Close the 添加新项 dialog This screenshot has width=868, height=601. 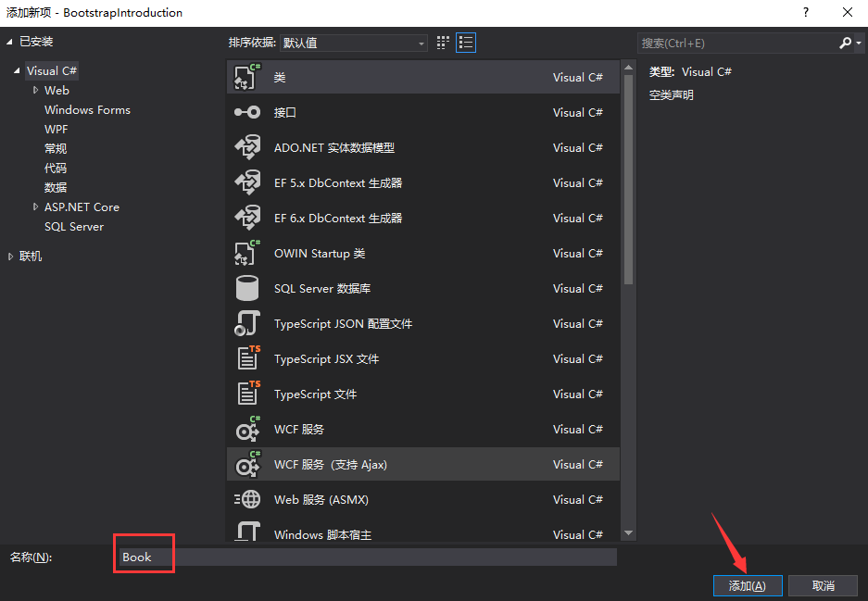(848, 12)
